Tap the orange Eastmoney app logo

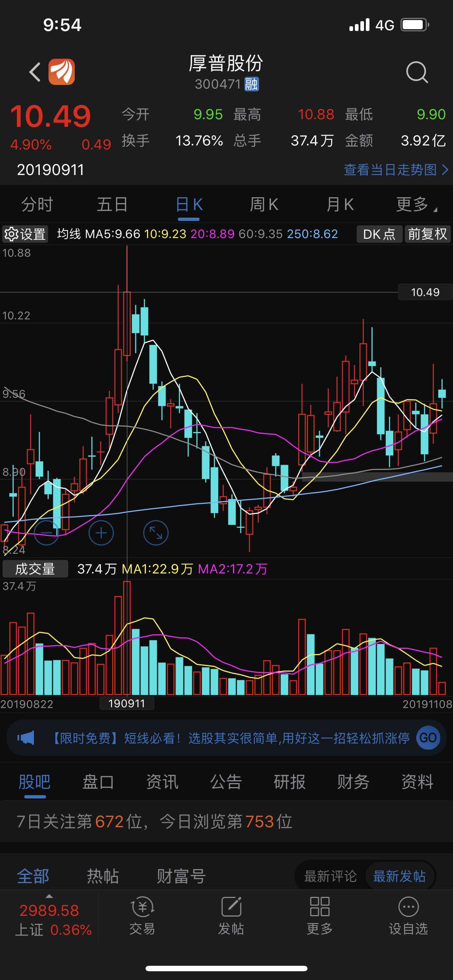tap(62, 72)
